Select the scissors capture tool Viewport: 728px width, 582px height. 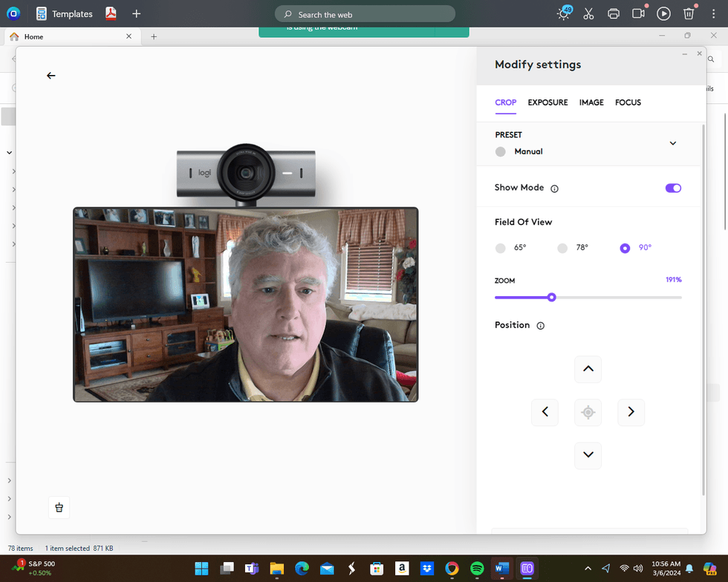click(588, 13)
